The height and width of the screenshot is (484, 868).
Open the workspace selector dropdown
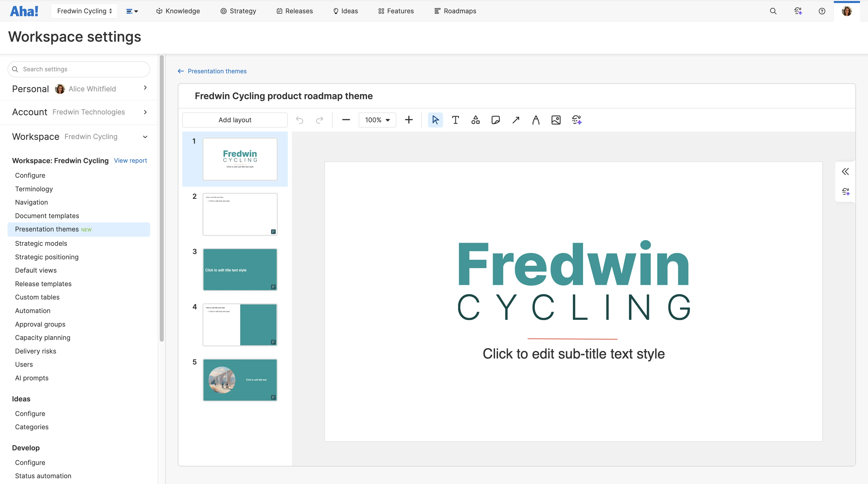point(84,11)
